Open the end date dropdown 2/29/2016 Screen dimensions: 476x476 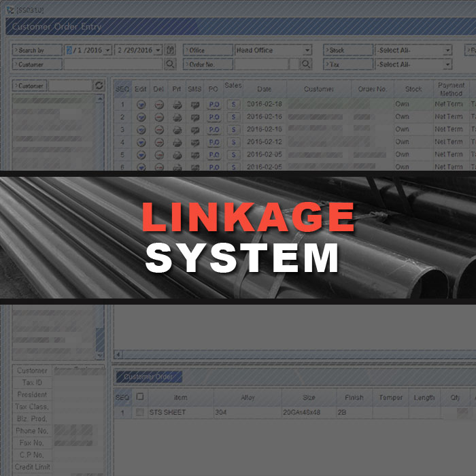pyautogui.click(x=158, y=50)
